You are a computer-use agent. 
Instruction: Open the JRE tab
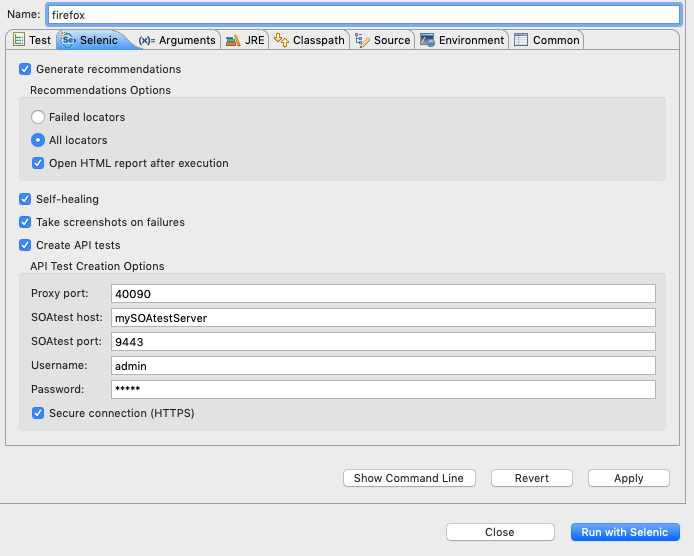coord(245,40)
